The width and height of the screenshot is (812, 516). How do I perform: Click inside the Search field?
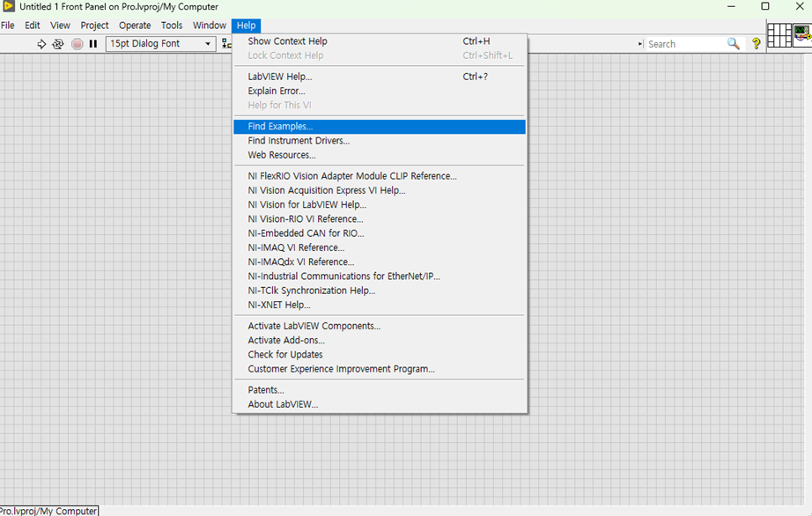[x=684, y=44]
